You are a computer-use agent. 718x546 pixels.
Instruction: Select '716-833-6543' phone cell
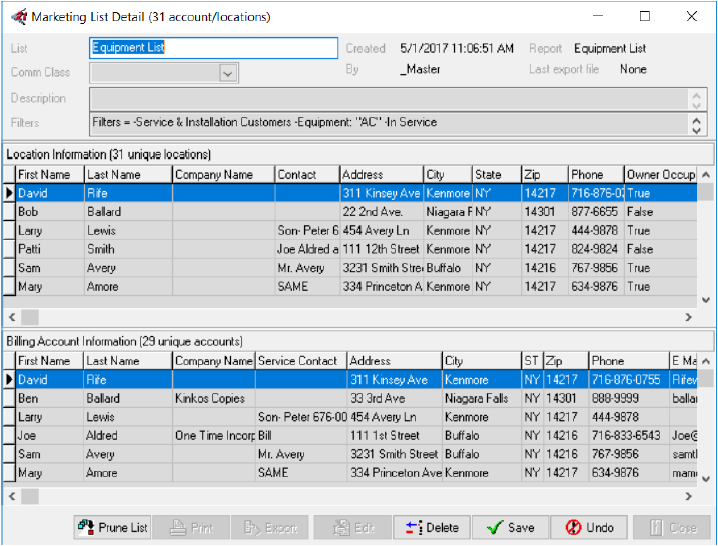click(x=629, y=436)
